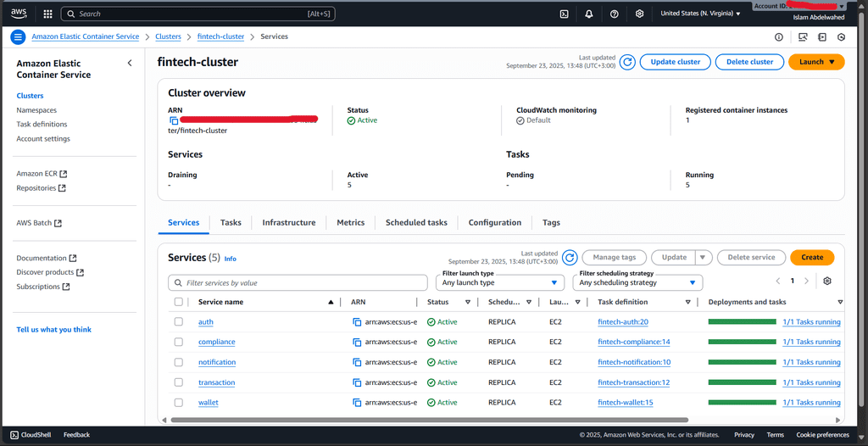Select all services header checkbox
This screenshot has height=446, width=868.
(x=178, y=302)
